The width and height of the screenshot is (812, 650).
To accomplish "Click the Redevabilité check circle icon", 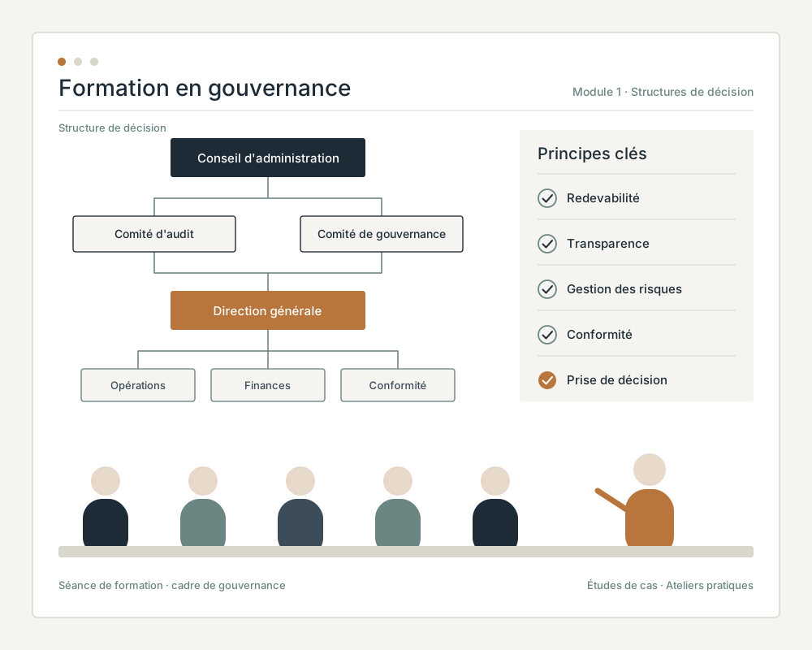I will (x=546, y=198).
